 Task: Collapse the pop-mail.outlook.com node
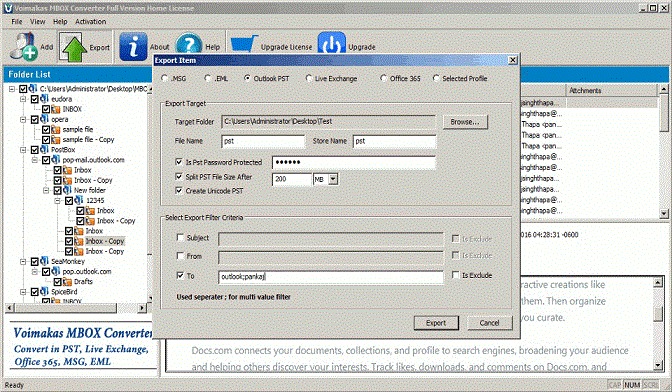[x=35, y=160]
